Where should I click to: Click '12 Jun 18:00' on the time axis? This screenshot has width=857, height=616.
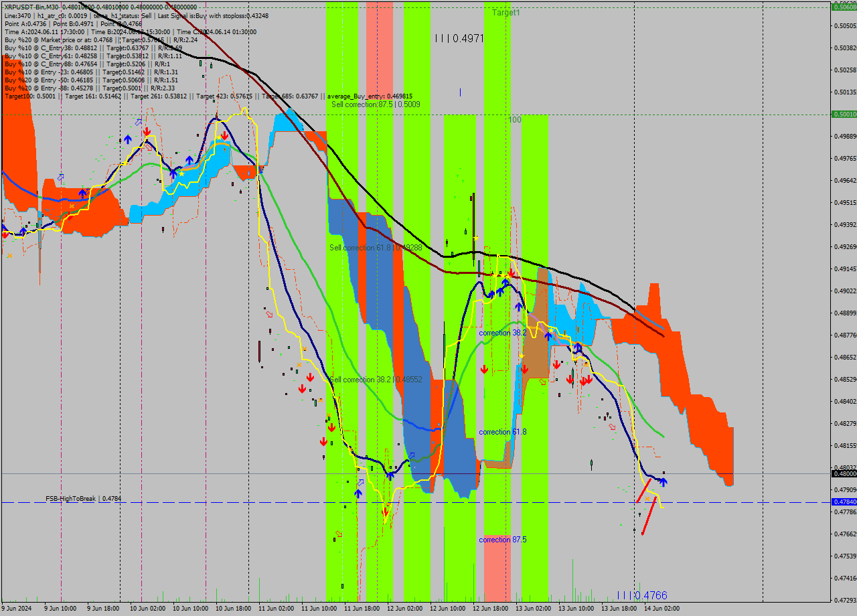490,609
